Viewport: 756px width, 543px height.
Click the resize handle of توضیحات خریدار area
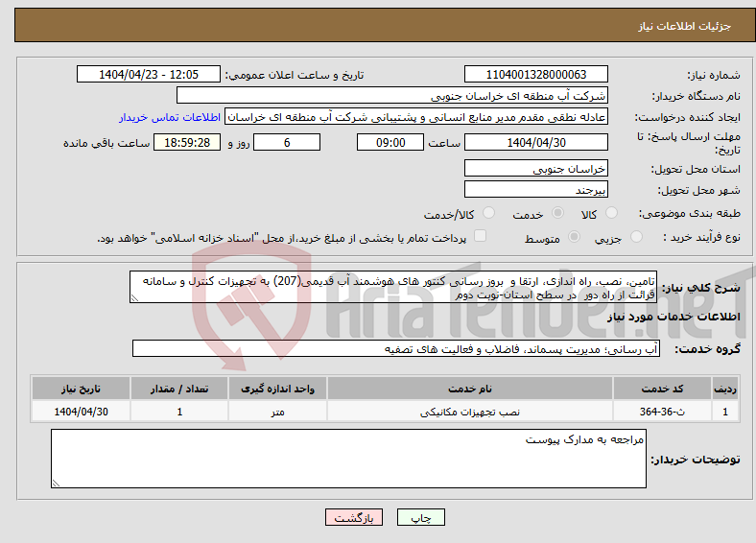56,484
